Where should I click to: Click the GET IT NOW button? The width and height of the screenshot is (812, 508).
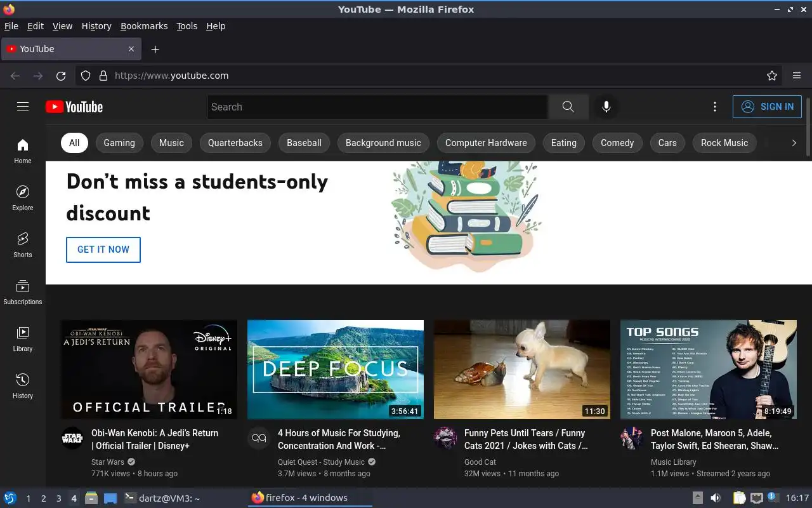(103, 250)
